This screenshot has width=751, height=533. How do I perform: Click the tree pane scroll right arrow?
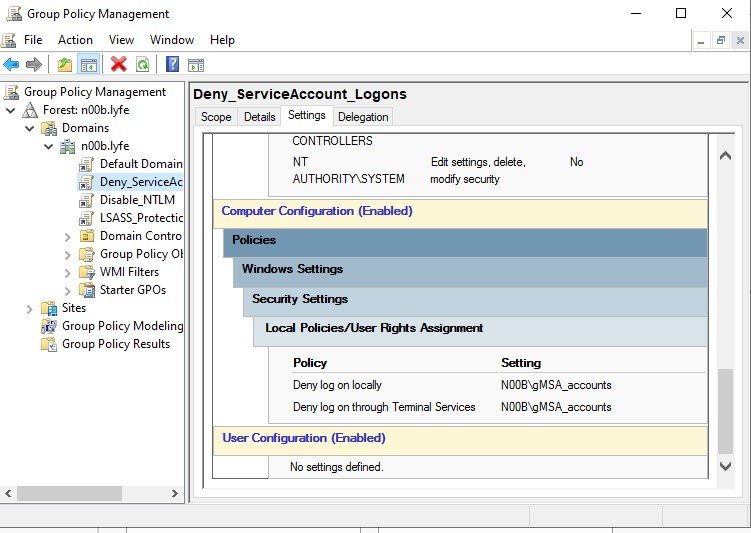(x=175, y=493)
